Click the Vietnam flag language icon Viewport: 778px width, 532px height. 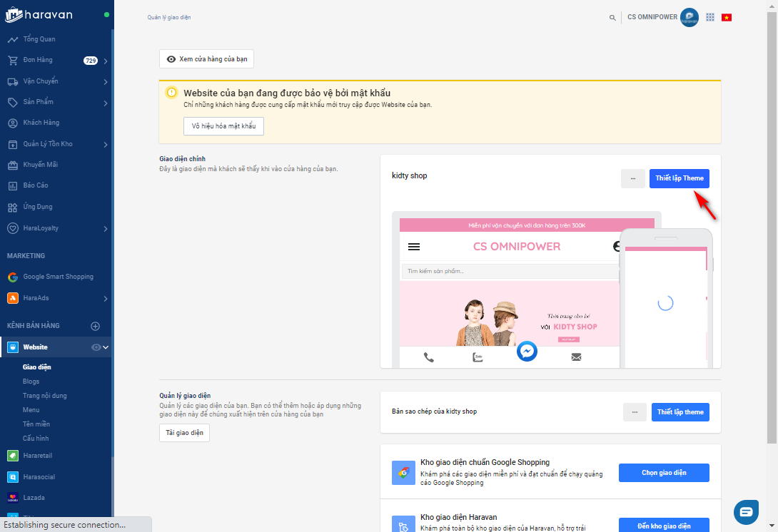click(727, 17)
